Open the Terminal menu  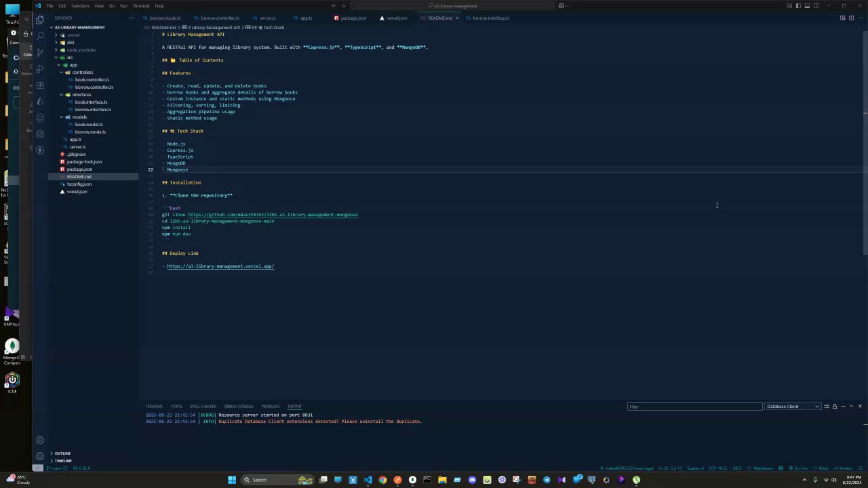[x=141, y=6]
